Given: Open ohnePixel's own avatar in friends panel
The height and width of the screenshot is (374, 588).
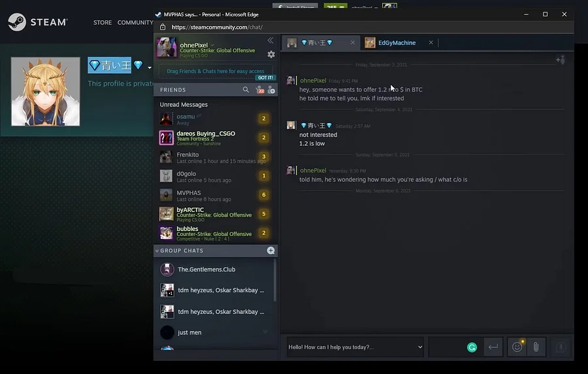Looking at the screenshot, I should [x=167, y=47].
